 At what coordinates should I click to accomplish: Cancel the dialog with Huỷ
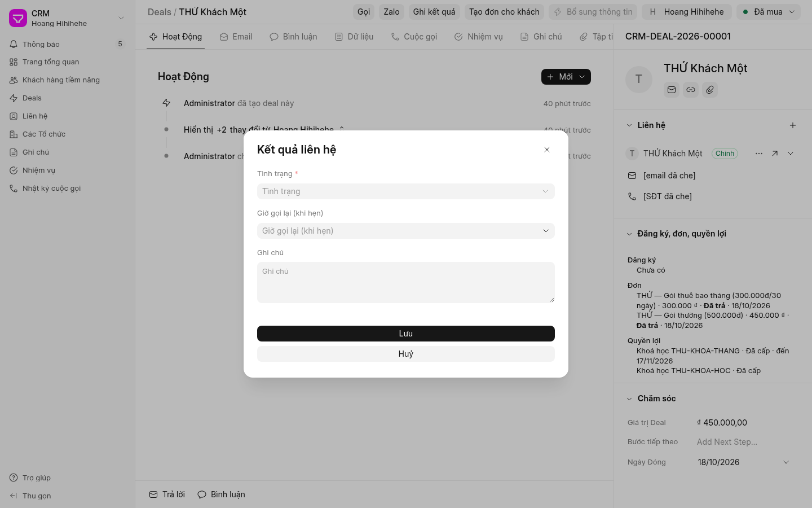406,354
